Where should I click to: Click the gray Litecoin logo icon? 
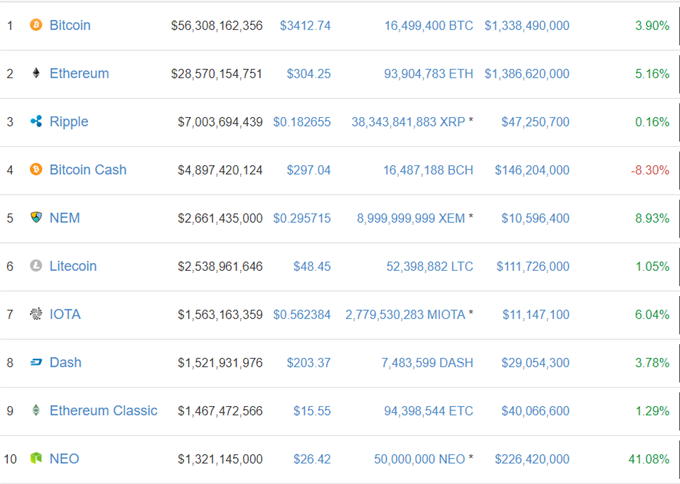[36, 265]
